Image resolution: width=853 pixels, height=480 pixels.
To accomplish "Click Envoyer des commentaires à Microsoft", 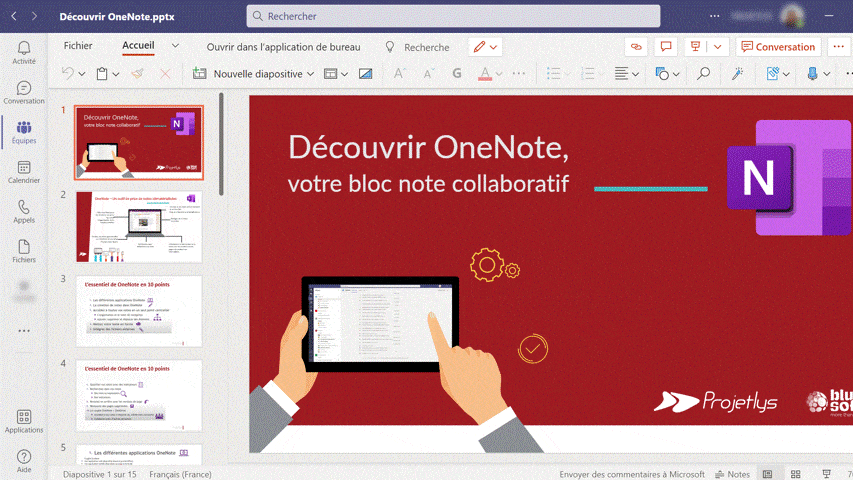I will pyautogui.click(x=632, y=474).
